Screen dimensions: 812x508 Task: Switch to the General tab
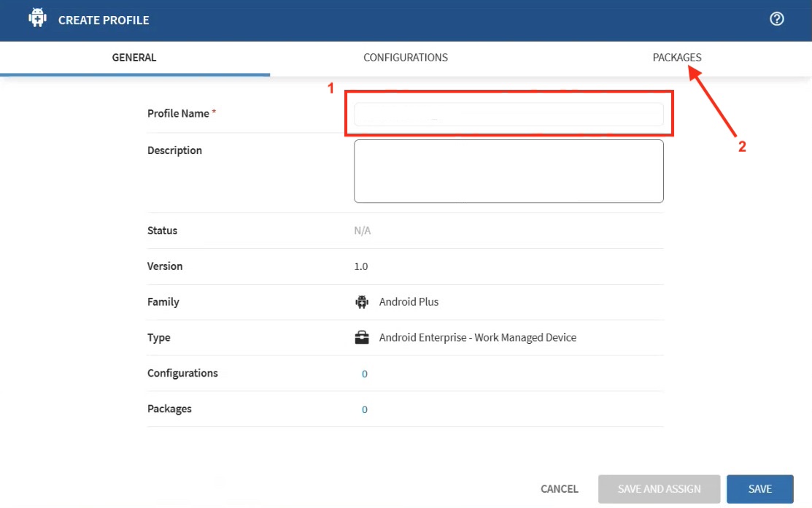coord(134,58)
